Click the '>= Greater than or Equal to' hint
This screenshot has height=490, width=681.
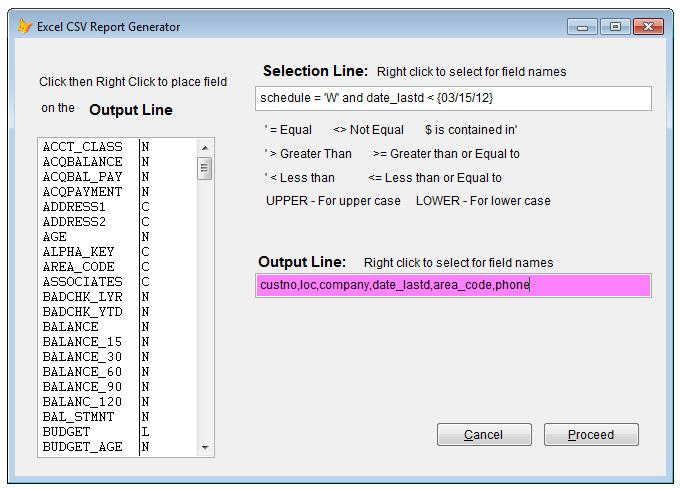(x=446, y=154)
